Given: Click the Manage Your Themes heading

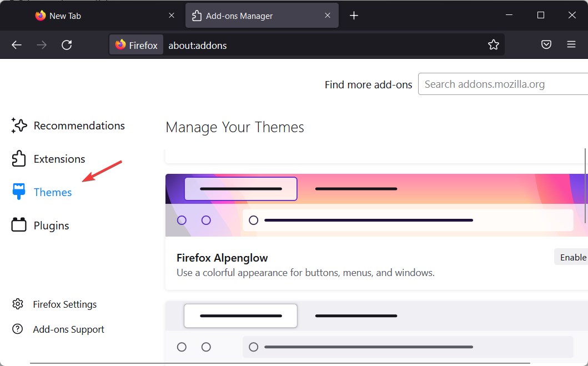Looking at the screenshot, I should pos(235,128).
